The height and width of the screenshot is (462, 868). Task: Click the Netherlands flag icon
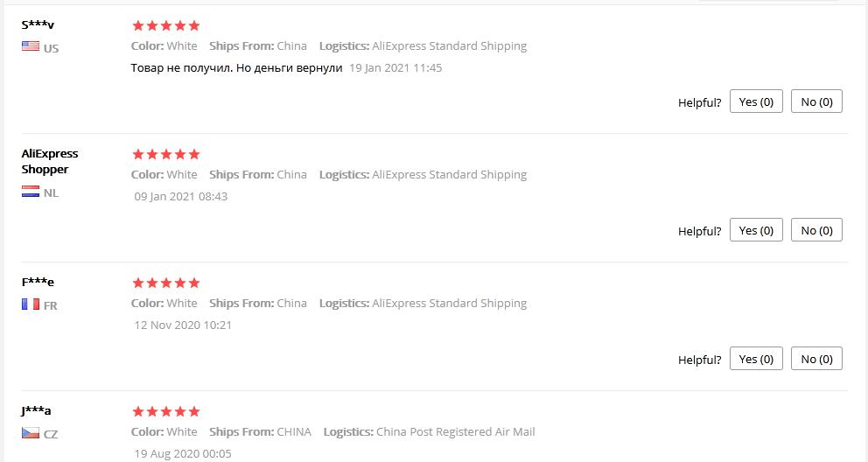(x=31, y=192)
